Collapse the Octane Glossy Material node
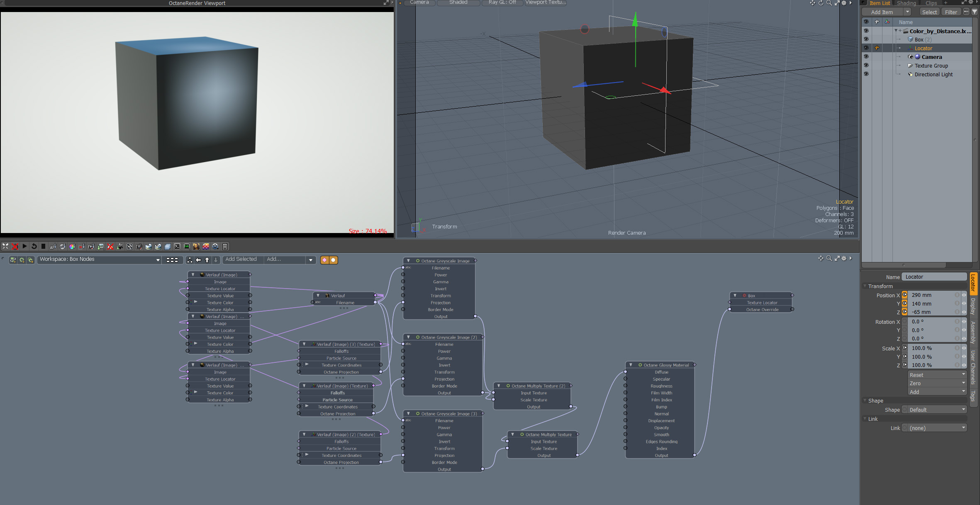Image resolution: width=980 pixels, height=505 pixels. coord(631,365)
